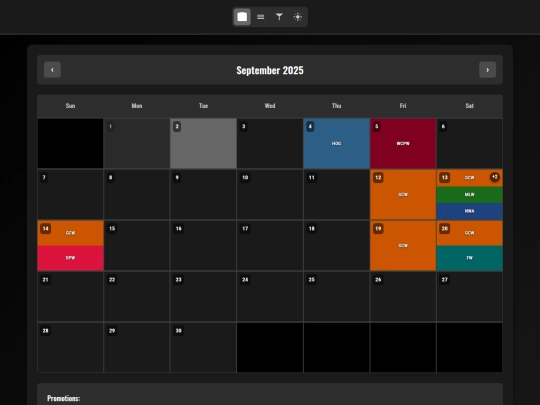Image resolution: width=540 pixels, height=405 pixels.
Task: Select the September 6 day cell
Action: 469,144
